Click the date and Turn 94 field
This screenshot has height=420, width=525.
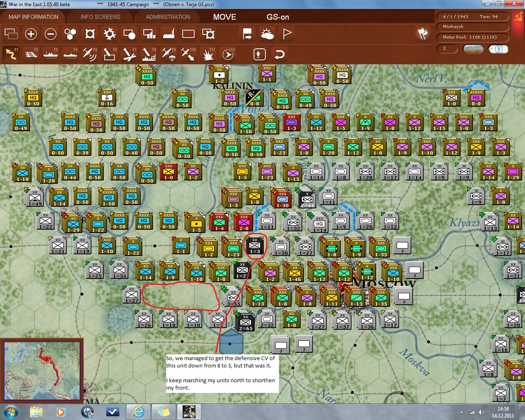point(472,17)
